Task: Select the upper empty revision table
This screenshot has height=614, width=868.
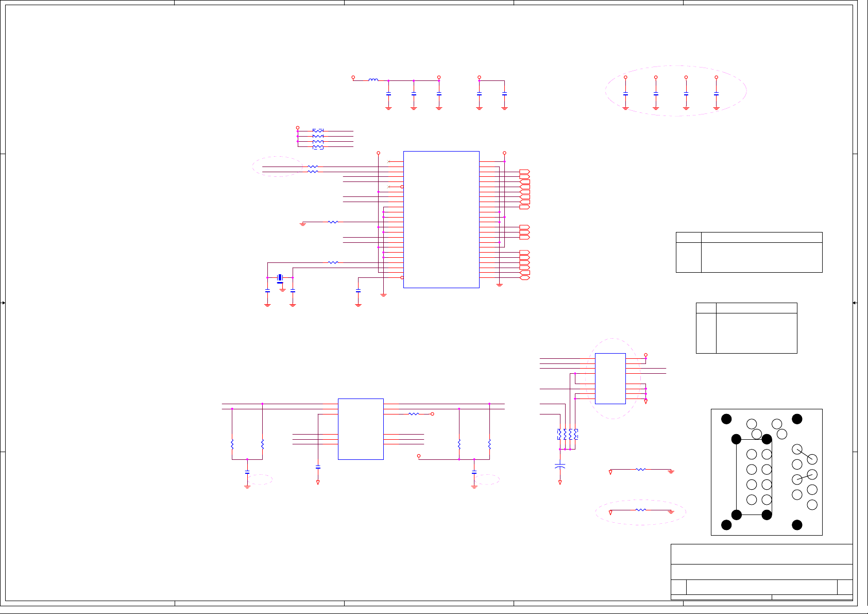Action: [749, 252]
